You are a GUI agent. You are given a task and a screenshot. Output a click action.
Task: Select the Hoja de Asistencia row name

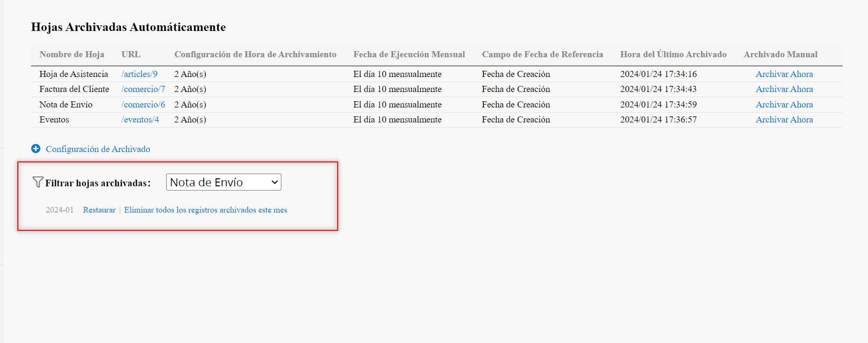coord(74,74)
